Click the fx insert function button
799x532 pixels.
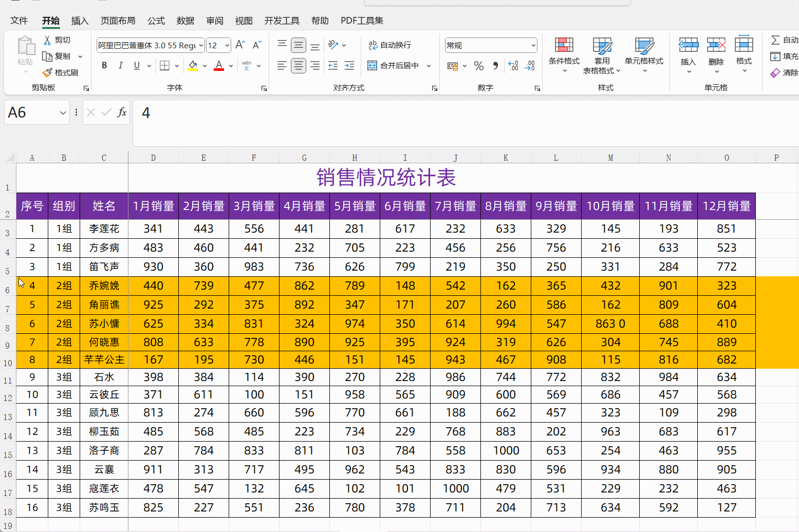[122, 112]
